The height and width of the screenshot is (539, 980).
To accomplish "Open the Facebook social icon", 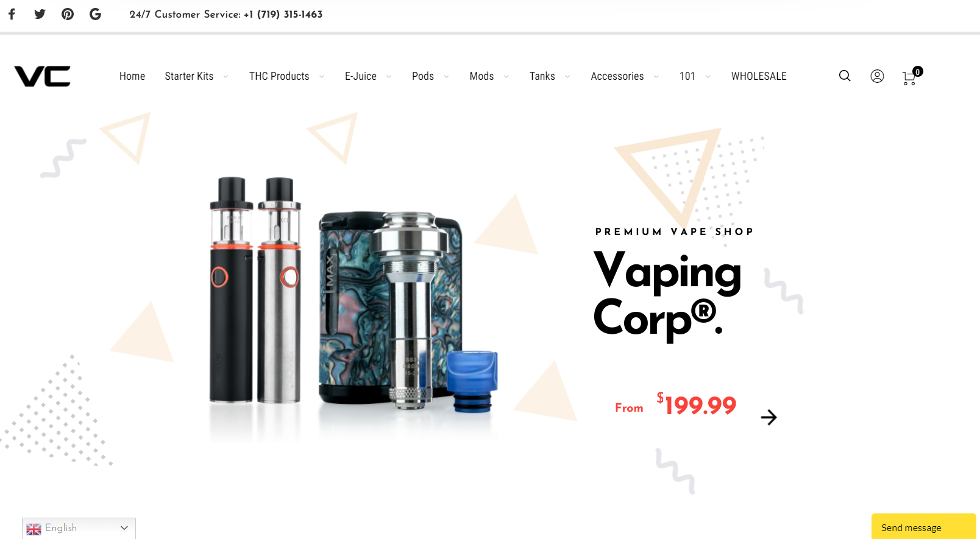I will pyautogui.click(x=12, y=14).
